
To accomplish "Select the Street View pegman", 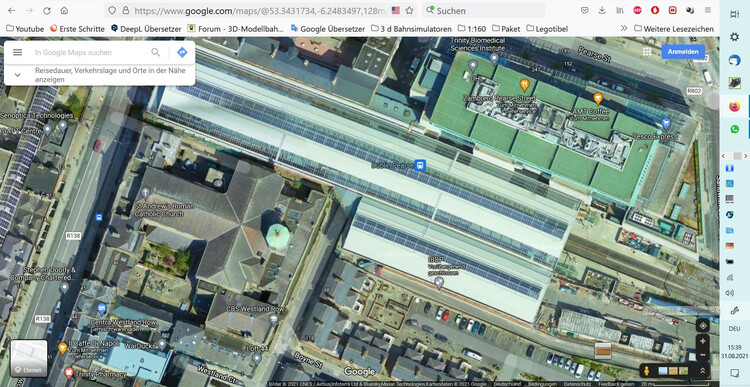I will point(648,371).
